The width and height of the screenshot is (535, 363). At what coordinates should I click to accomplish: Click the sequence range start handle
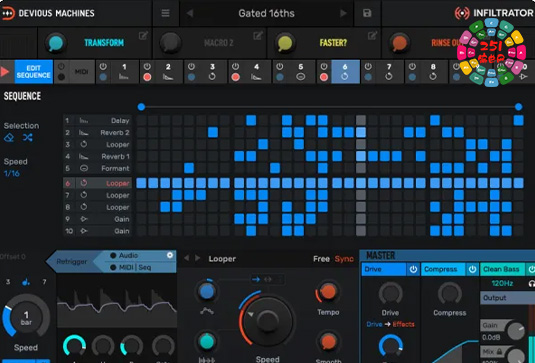(x=141, y=107)
